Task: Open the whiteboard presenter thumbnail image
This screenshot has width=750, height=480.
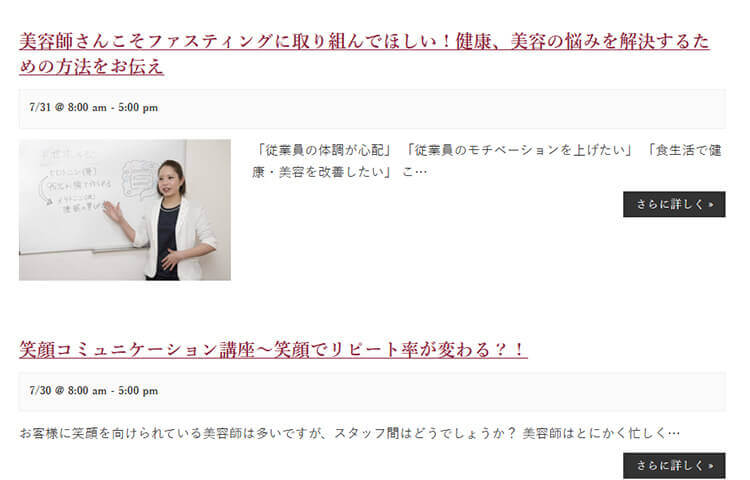Action: [125, 210]
